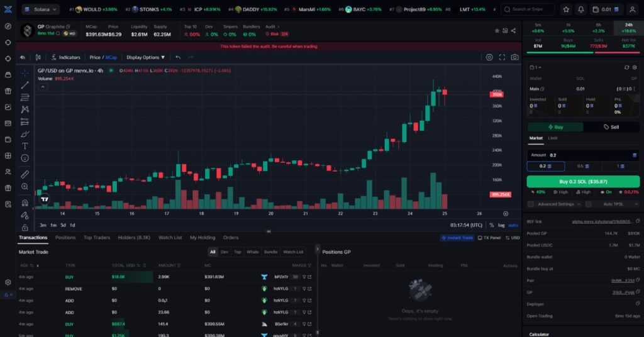This screenshot has width=644, height=337.
Task: Toggle percent scale on chart
Action: [x=492, y=225]
